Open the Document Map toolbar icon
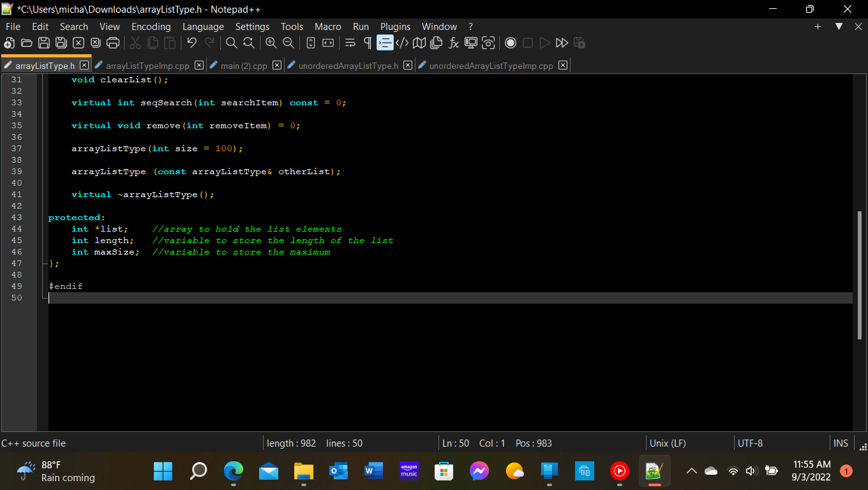Image resolution: width=868 pixels, height=490 pixels. (419, 43)
